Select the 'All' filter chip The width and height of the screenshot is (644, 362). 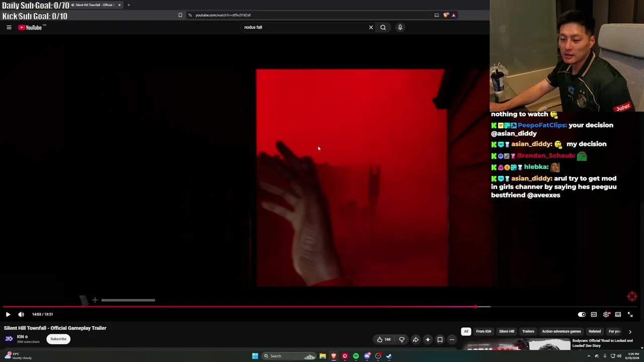pos(466,331)
